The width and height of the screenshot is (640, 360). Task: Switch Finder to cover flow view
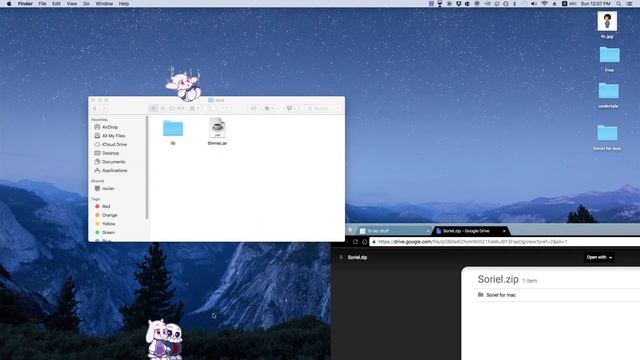pos(181,108)
